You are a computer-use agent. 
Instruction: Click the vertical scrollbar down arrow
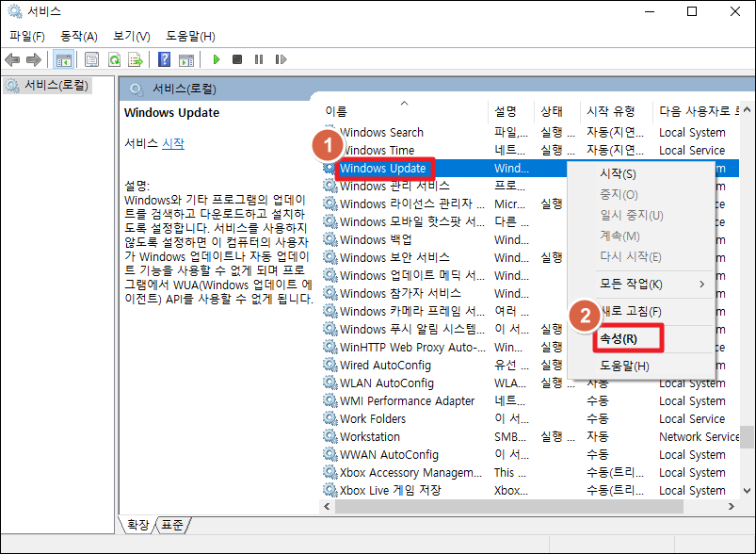coord(748,491)
